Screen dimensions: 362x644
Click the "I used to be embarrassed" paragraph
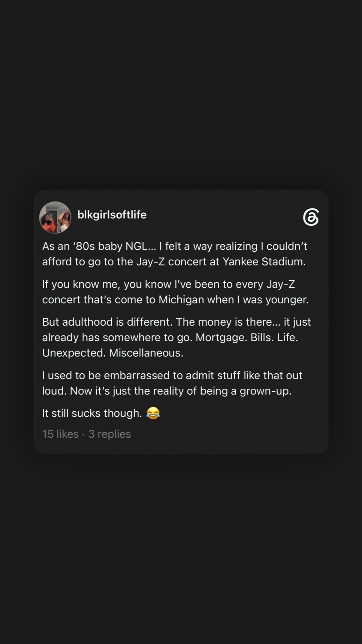(172, 383)
